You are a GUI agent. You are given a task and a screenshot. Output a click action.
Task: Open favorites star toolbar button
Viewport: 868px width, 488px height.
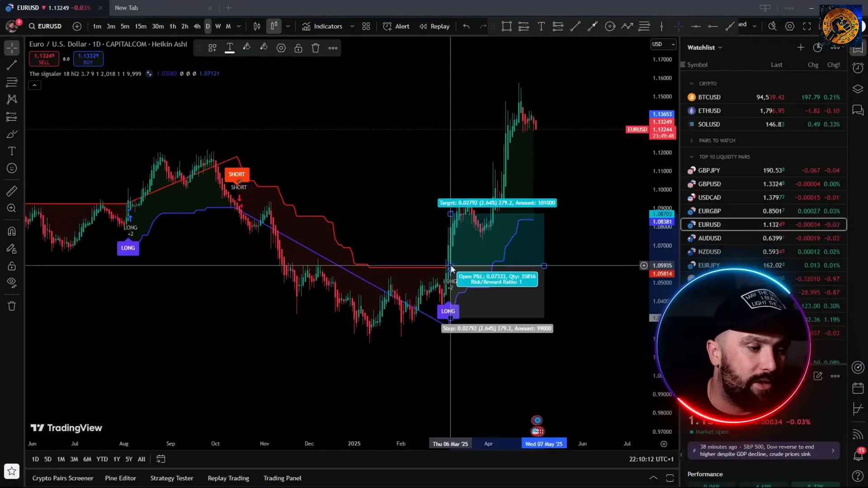(x=12, y=471)
